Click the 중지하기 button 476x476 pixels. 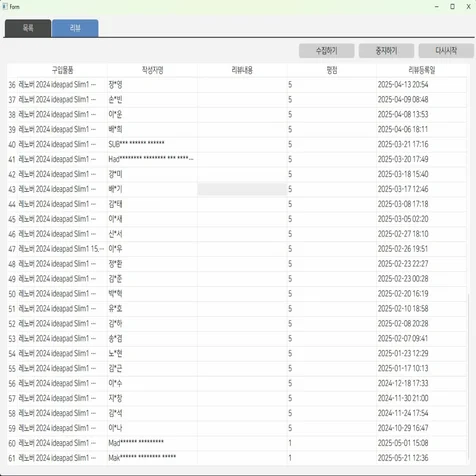point(386,51)
